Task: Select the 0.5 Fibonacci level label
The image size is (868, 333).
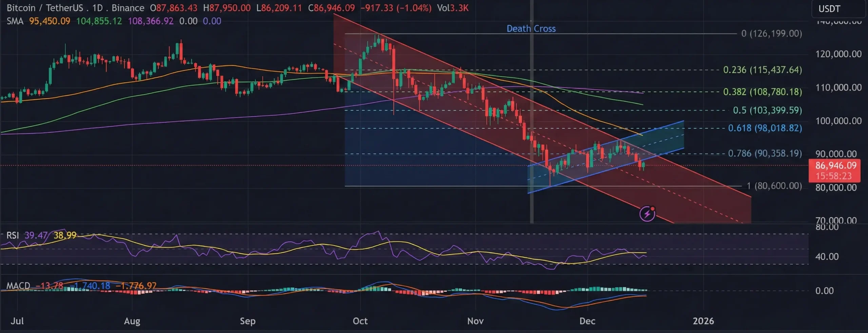Action: click(767, 110)
